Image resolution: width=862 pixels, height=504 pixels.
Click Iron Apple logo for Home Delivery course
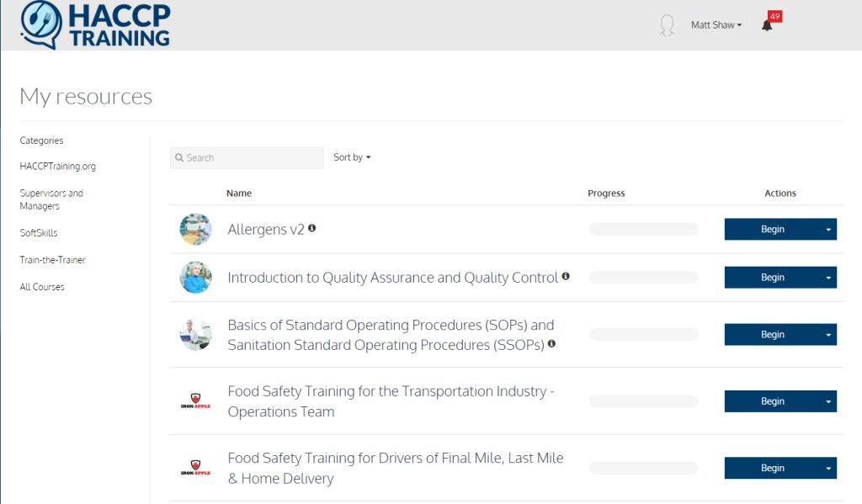(x=195, y=468)
